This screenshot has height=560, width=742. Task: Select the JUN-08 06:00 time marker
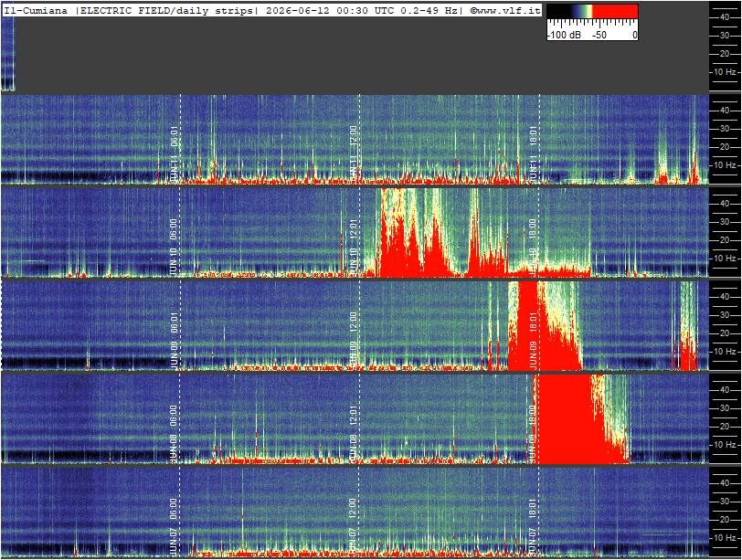175,433
